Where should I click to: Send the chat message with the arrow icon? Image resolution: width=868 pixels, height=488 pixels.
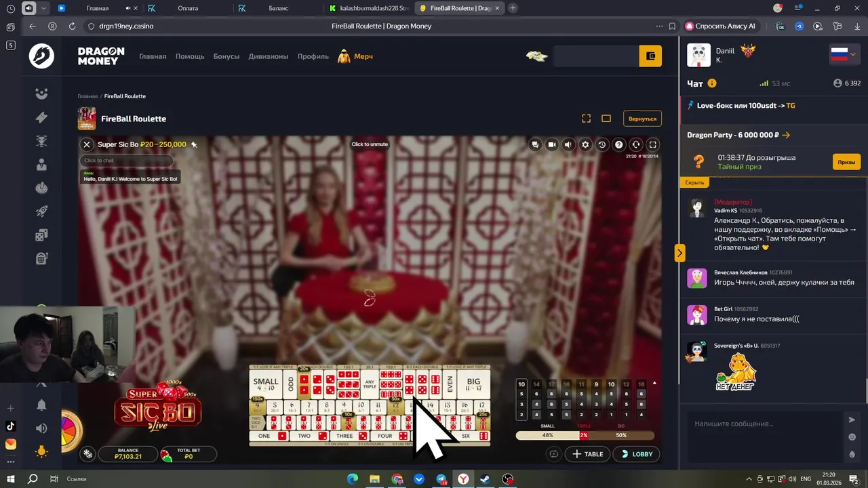click(852, 420)
